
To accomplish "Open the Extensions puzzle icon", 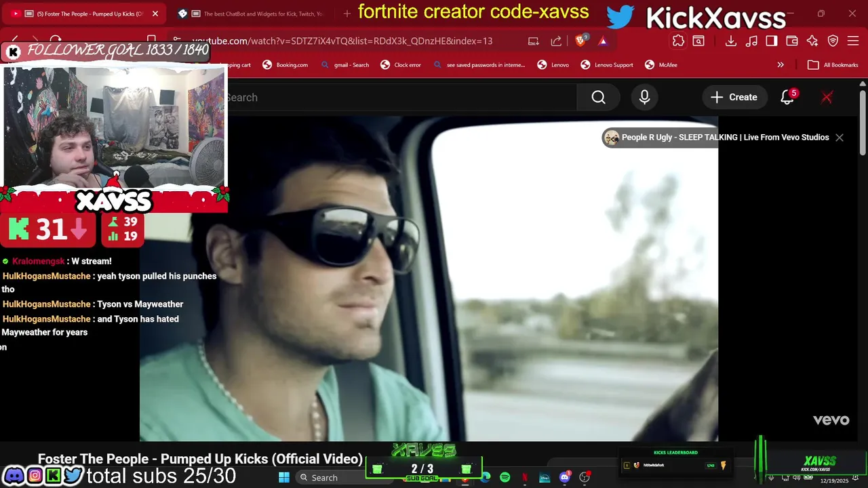I will 678,41.
